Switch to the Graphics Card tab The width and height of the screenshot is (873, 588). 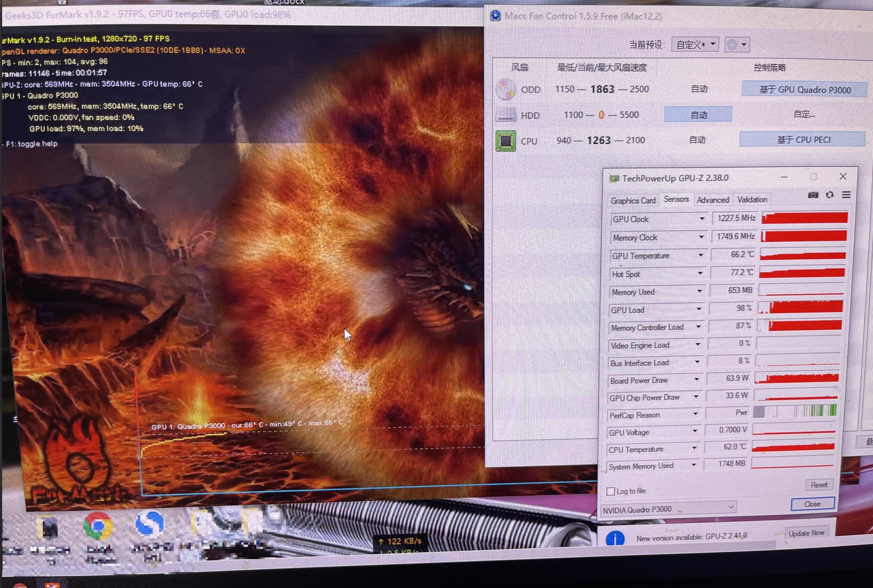(633, 200)
